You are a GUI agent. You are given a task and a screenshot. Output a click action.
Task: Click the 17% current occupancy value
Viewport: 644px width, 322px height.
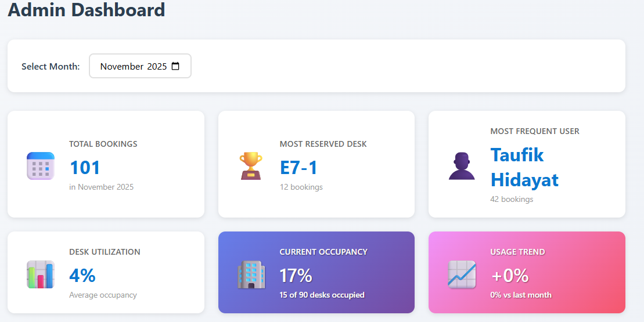click(x=296, y=275)
